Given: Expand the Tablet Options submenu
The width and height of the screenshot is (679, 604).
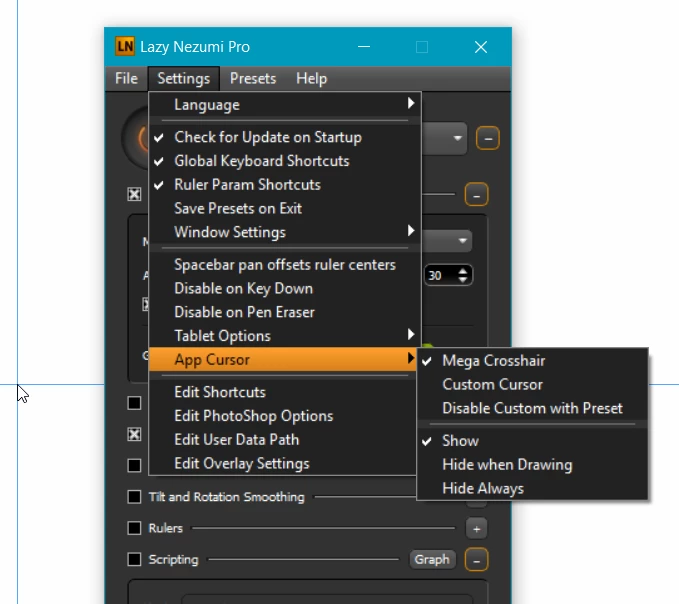Looking at the screenshot, I should (285, 336).
